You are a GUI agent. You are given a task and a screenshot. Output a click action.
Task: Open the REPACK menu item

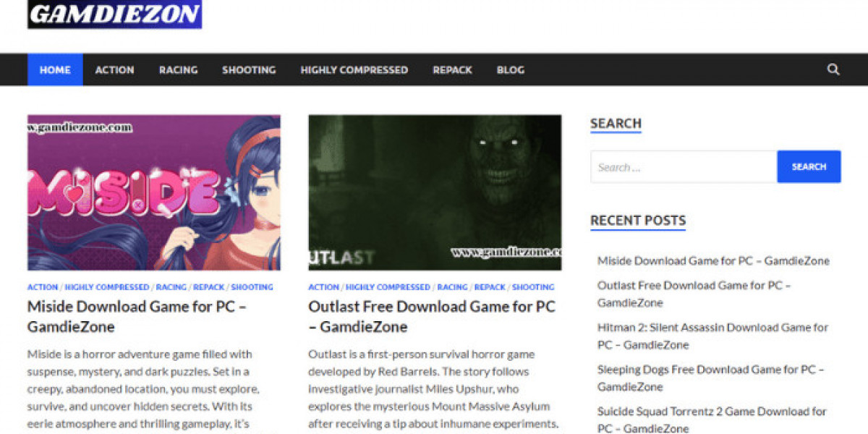tap(452, 70)
